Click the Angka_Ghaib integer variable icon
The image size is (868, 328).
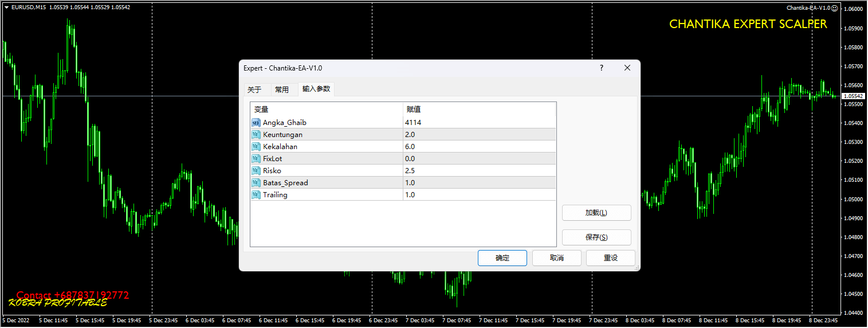(x=256, y=123)
